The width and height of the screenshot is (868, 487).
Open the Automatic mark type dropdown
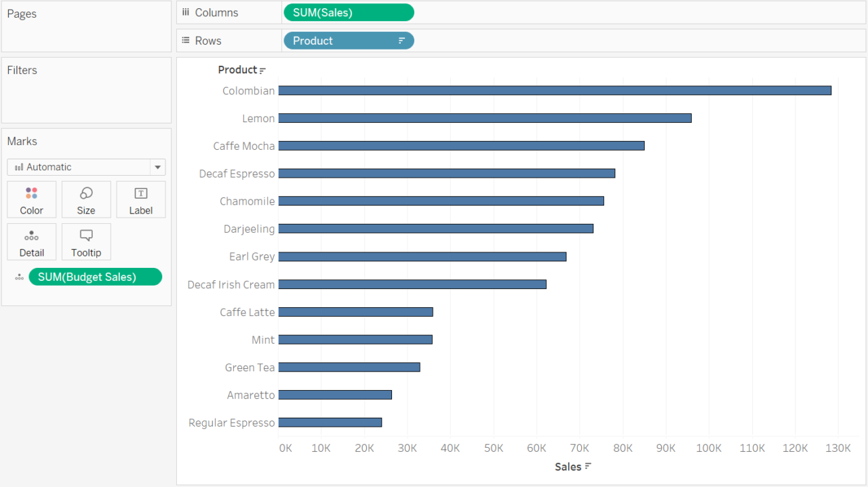click(x=157, y=167)
